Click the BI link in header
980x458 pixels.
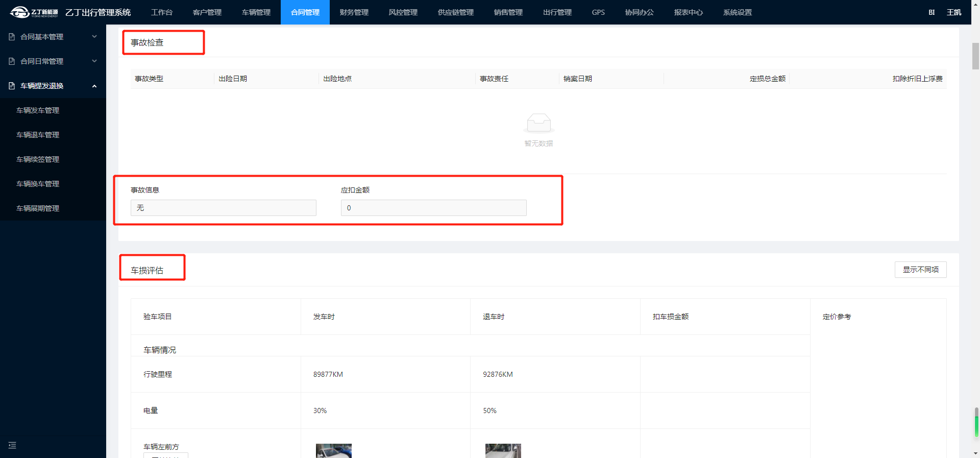click(932, 12)
